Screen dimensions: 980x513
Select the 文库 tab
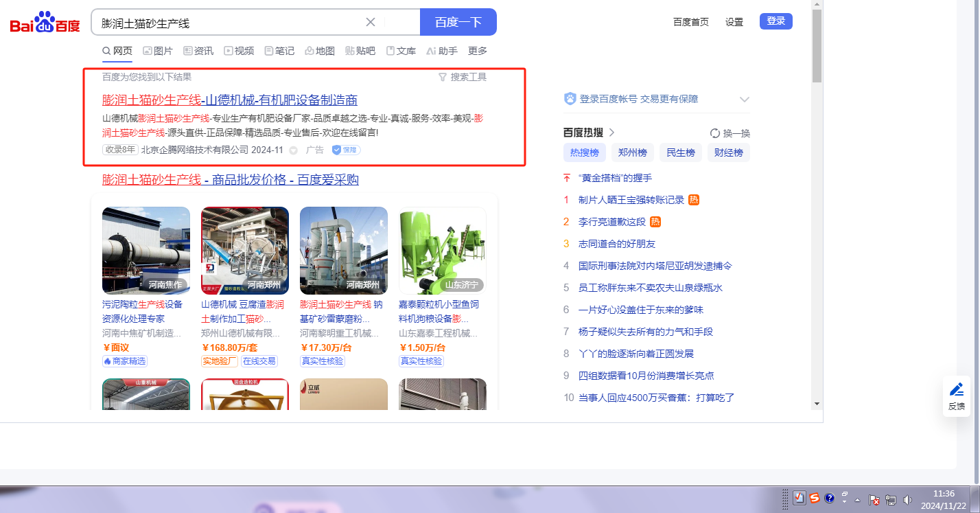pyautogui.click(x=401, y=51)
